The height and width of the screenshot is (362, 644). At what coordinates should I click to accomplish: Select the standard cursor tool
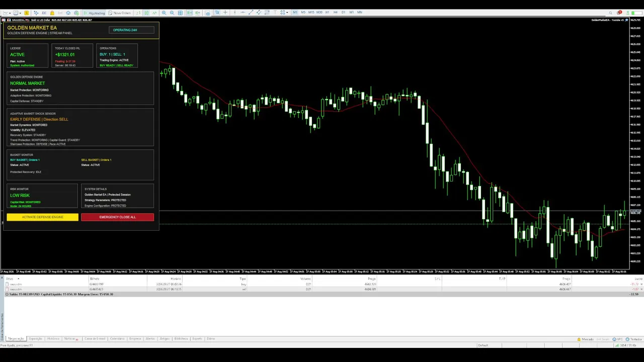(217, 12)
